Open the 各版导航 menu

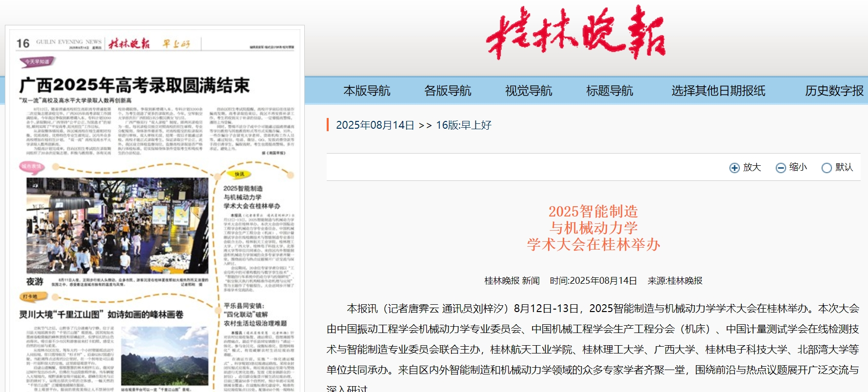pyautogui.click(x=448, y=91)
